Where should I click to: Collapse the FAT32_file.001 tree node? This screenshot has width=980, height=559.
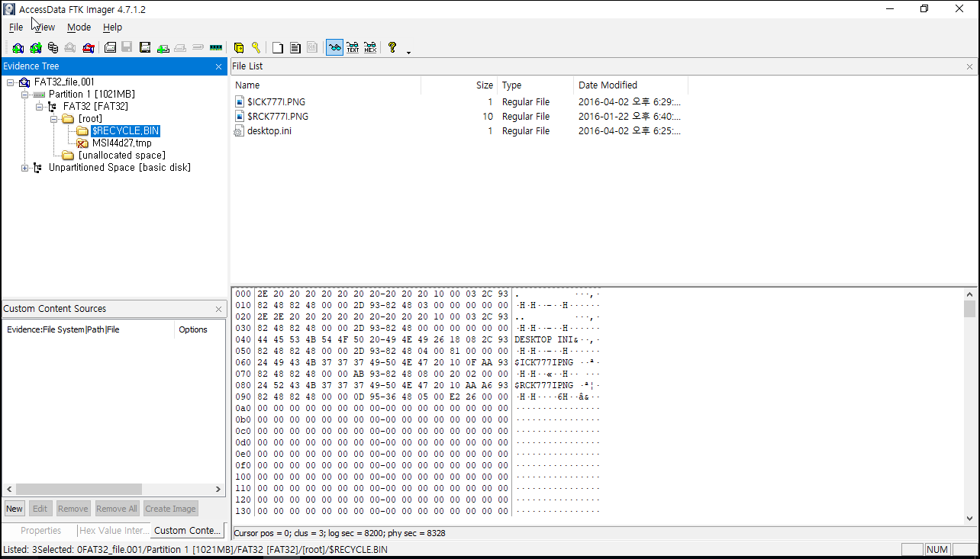(11, 82)
